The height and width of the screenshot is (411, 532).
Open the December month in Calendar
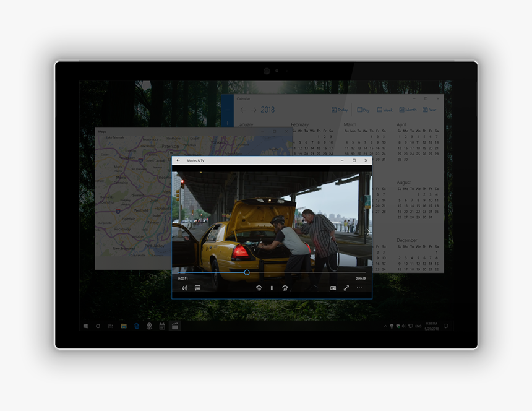pyautogui.click(x=406, y=240)
